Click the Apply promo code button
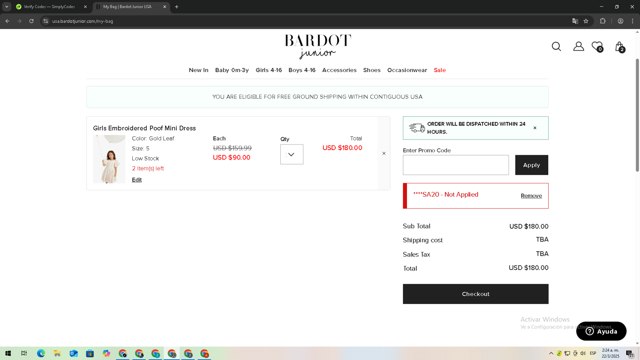This screenshot has width=640, height=360. pyautogui.click(x=531, y=165)
